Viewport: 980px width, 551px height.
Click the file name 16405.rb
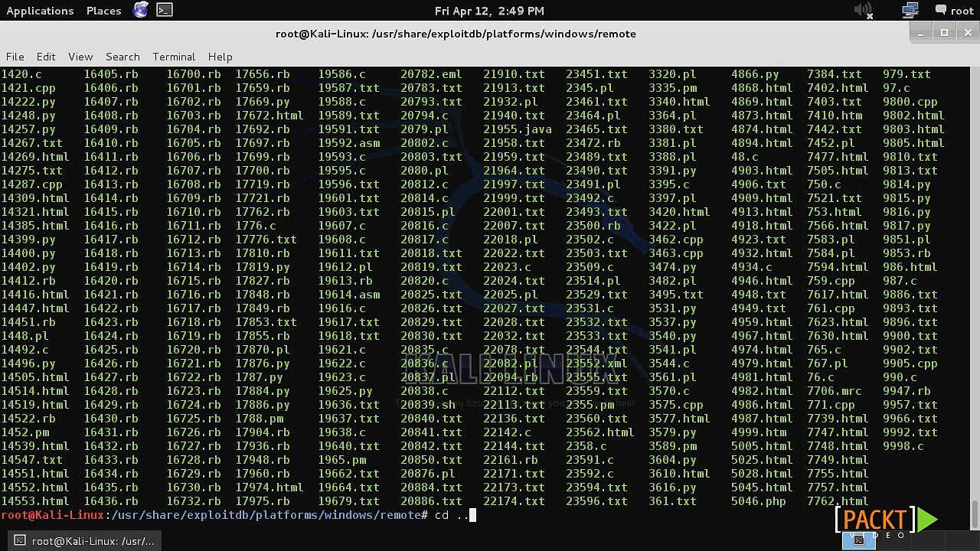[111, 74]
